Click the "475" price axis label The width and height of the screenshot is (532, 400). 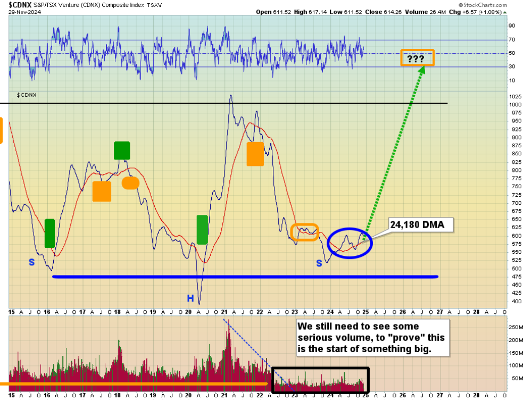517,277
